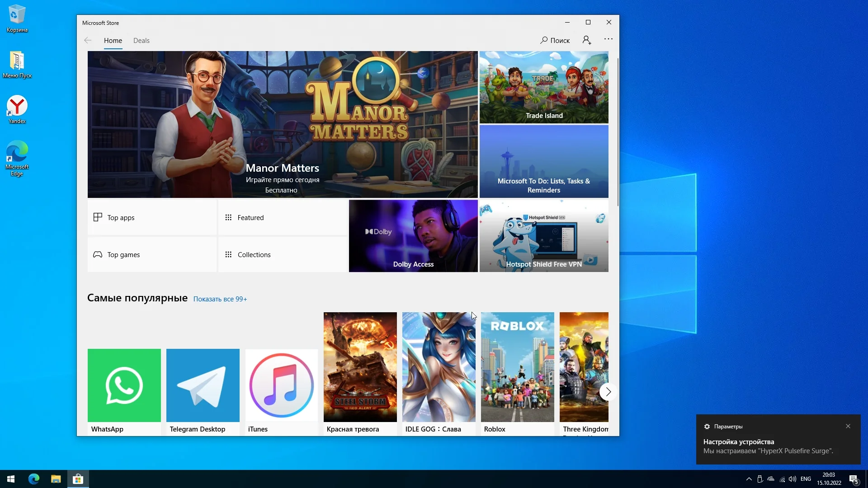Click Показать все 99+ link
Image resolution: width=868 pixels, height=488 pixels.
tap(220, 299)
